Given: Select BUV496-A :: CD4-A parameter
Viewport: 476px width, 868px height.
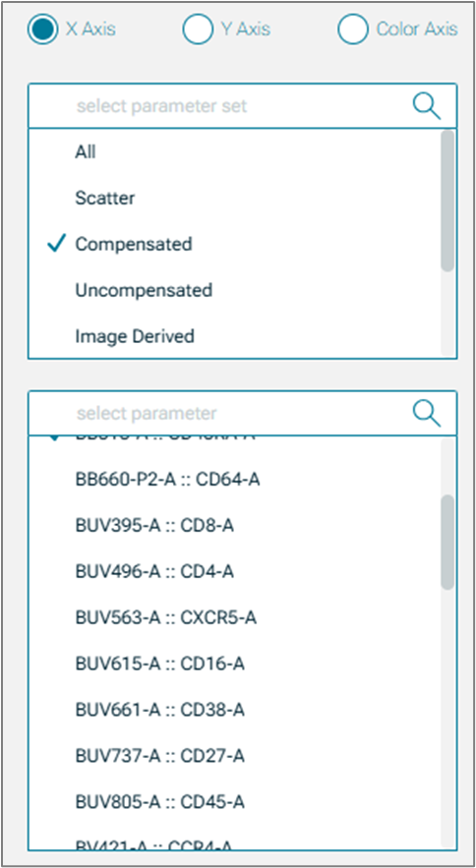Looking at the screenshot, I should pos(234,571).
